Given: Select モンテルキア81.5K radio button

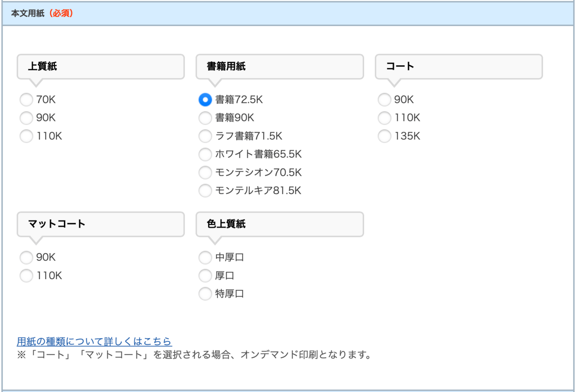Looking at the screenshot, I should [x=205, y=191].
